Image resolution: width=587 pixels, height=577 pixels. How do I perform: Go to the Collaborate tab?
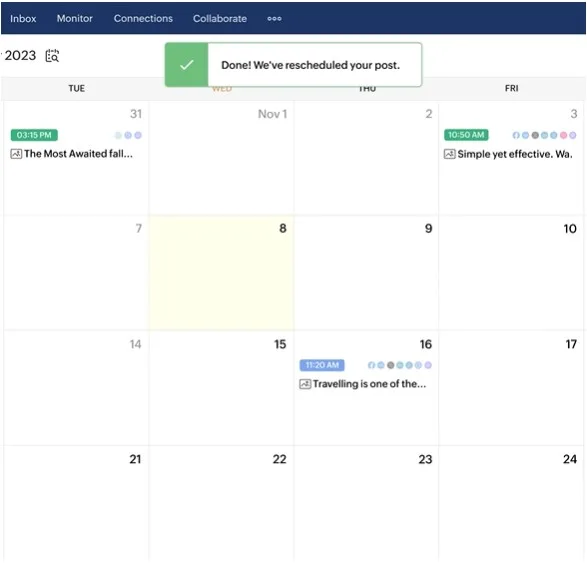[220, 18]
